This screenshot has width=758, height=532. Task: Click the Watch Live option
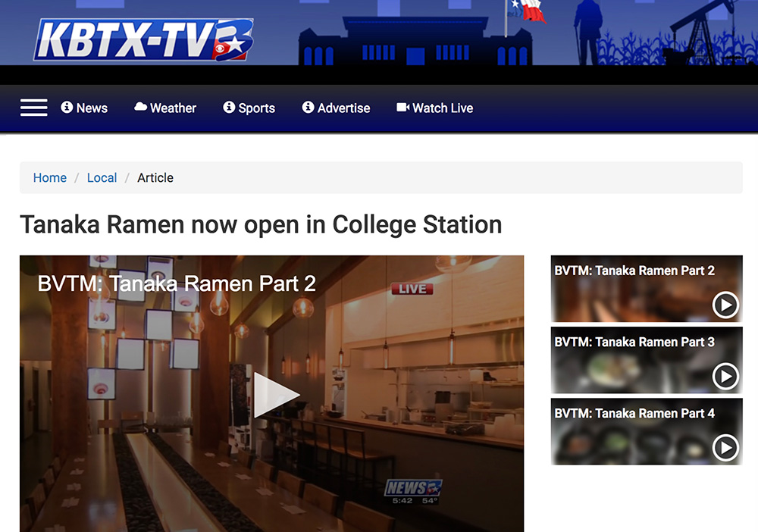tap(442, 108)
